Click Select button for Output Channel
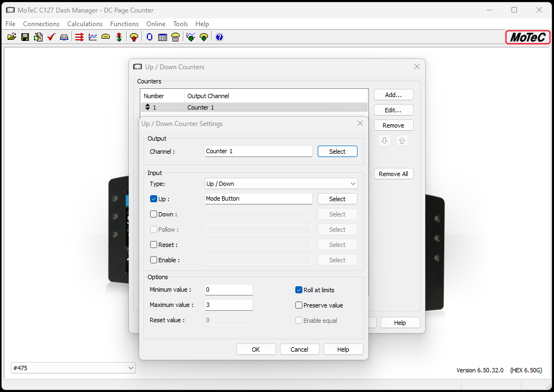Image resolution: width=554 pixels, height=392 pixels. 337,152
